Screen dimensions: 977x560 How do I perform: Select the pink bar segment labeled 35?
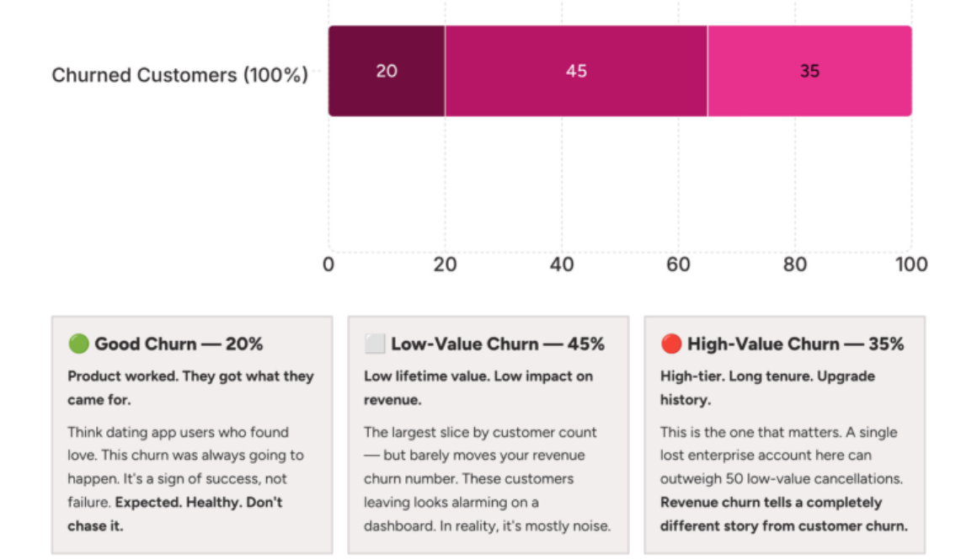click(x=809, y=71)
